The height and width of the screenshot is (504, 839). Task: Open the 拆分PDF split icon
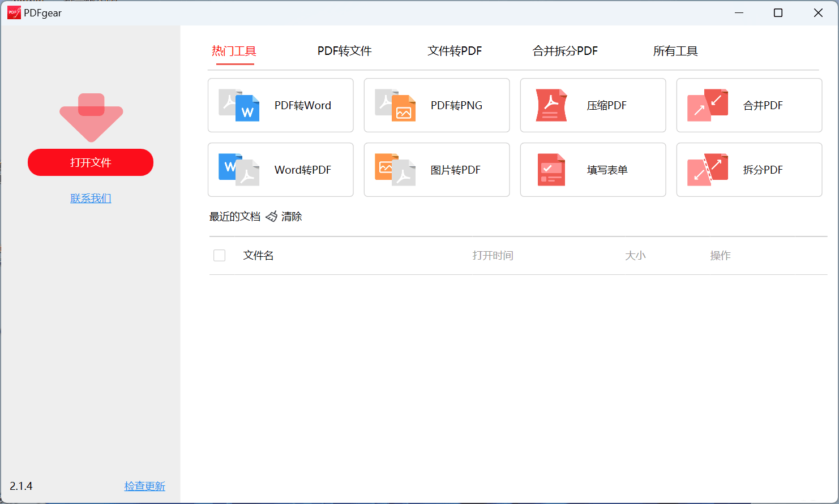[x=707, y=170]
